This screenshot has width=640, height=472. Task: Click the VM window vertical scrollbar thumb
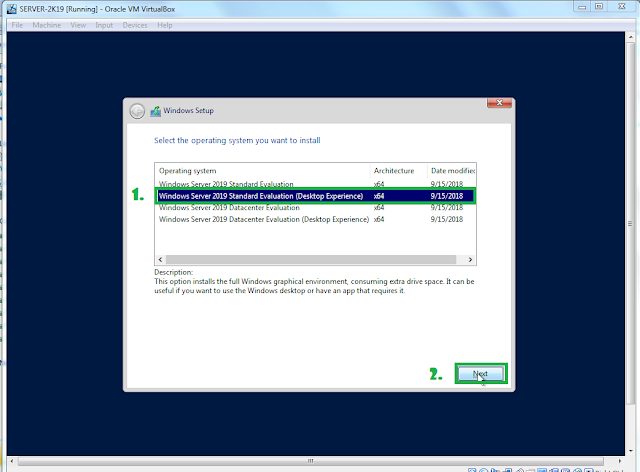[631, 223]
